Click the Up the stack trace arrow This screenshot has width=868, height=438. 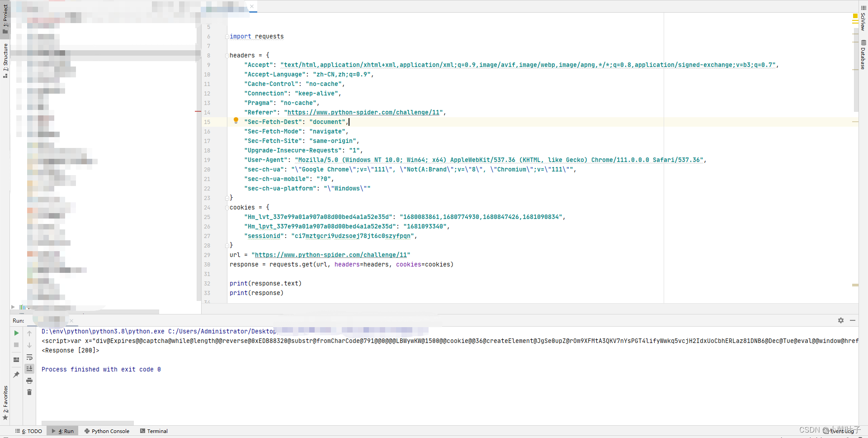click(x=29, y=333)
